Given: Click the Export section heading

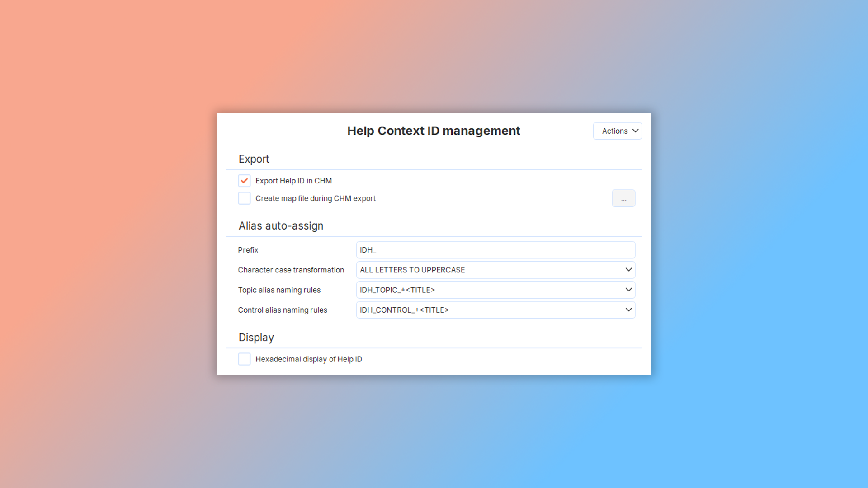Looking at the screenshot, I should (x=254, y=159).
